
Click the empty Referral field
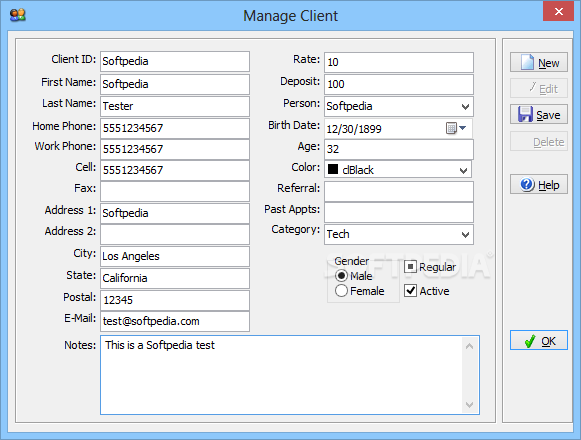point(399,191)
